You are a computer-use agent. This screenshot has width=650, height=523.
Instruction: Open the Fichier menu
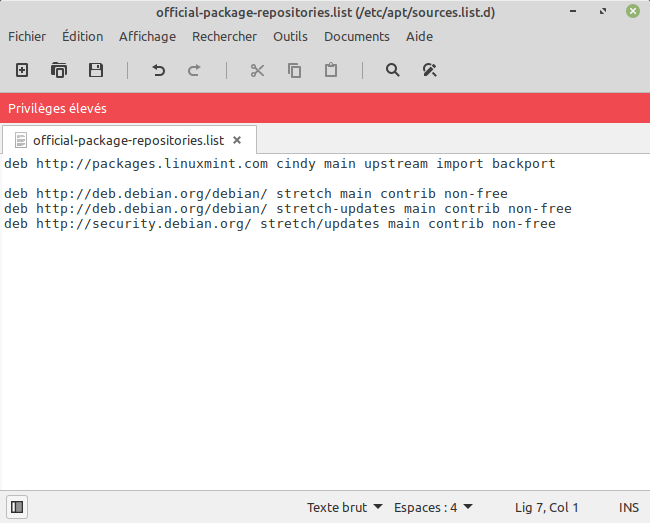[x=27, y=36]
